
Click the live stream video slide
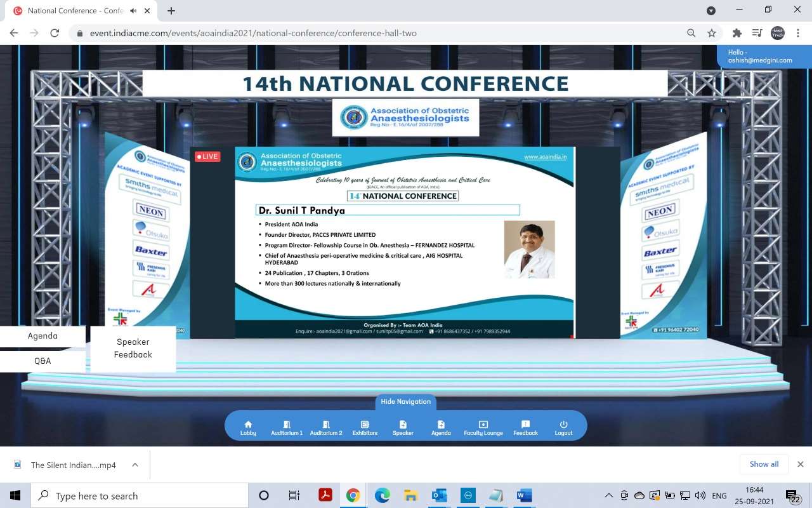click(x=405, y=242)
